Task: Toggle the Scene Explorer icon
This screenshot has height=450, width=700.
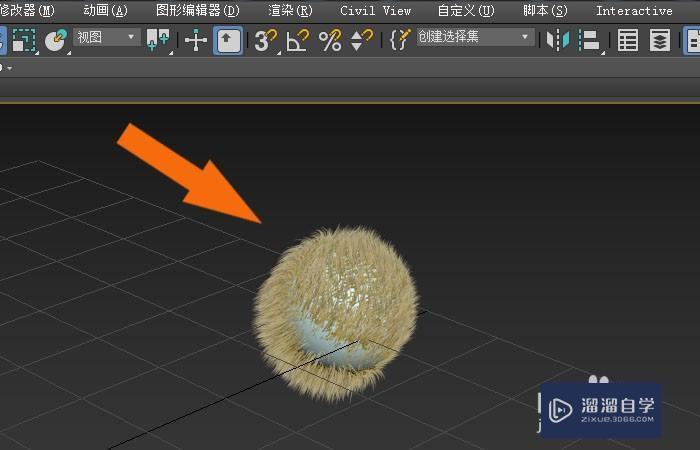Action: [628, 40]
